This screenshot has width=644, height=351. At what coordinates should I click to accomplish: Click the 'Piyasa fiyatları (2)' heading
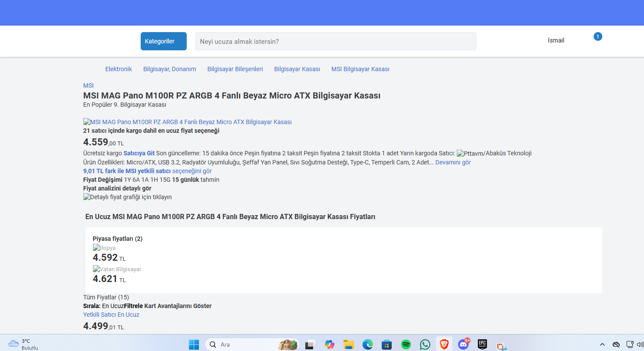118,239
